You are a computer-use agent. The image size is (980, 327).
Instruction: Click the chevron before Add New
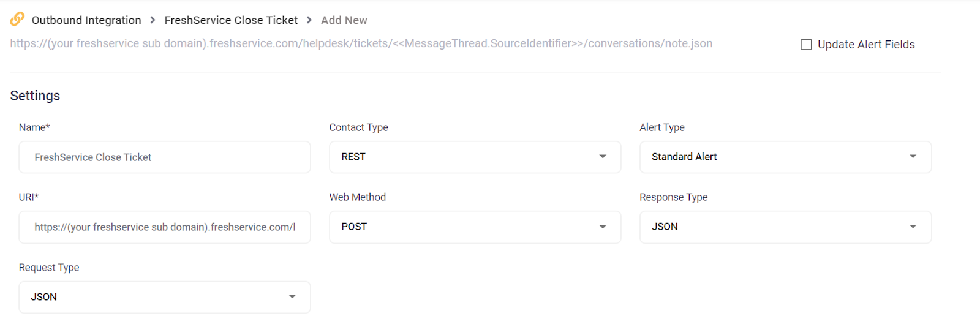[x=309, y=20]
